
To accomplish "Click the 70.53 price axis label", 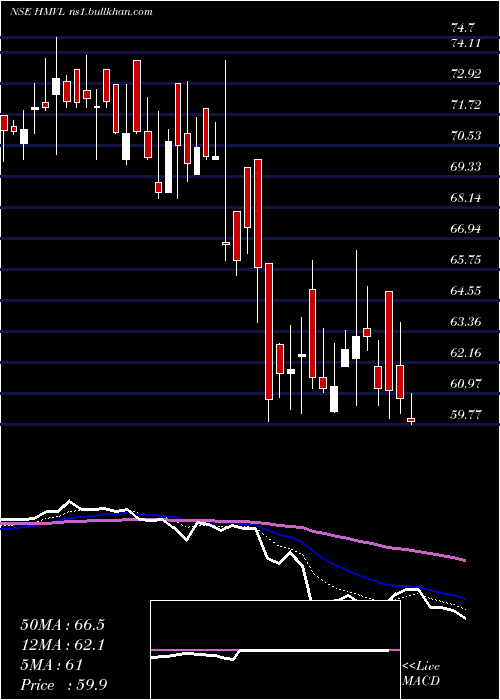I will [466, 136].
